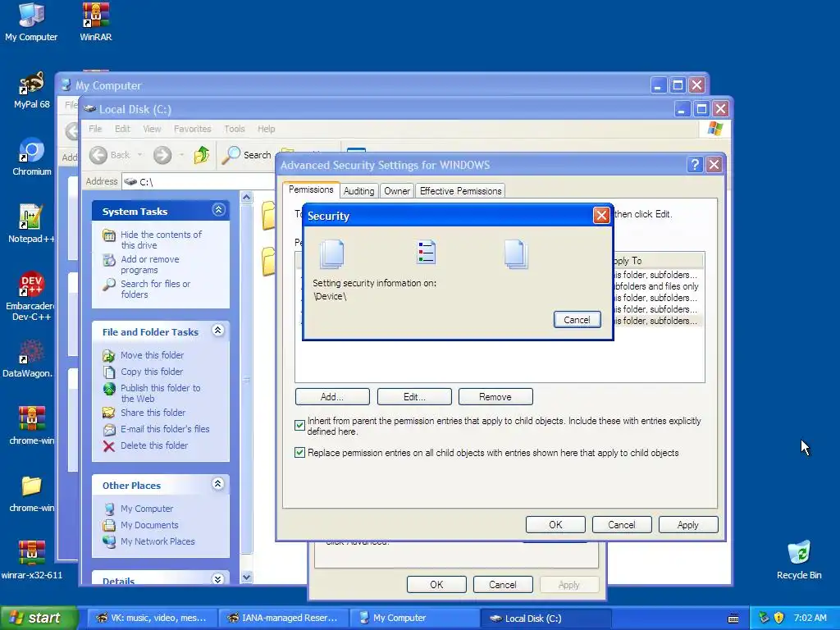Open the File menu in Local Disk window
Screen dimensions: 840x630
[x=95, y=129]
